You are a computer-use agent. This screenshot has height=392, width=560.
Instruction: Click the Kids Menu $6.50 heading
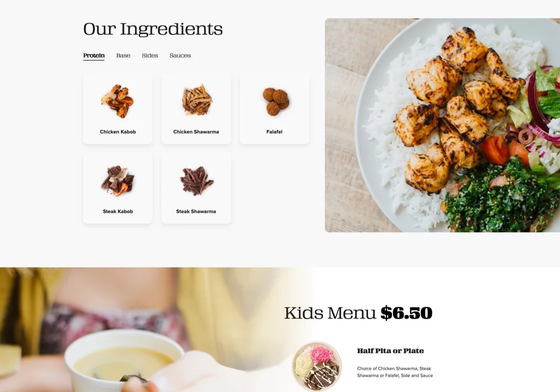358,312
